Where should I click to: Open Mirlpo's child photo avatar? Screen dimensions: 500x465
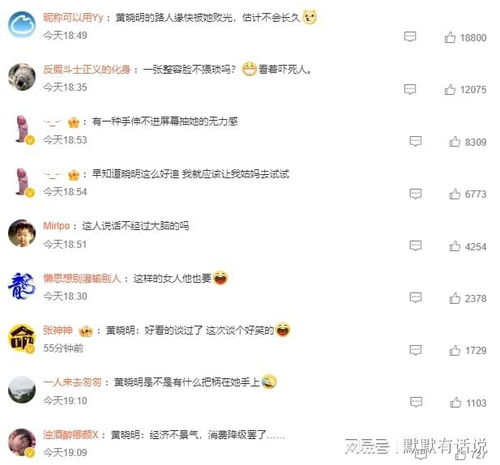pyautogui.click(x=22, y=233)
